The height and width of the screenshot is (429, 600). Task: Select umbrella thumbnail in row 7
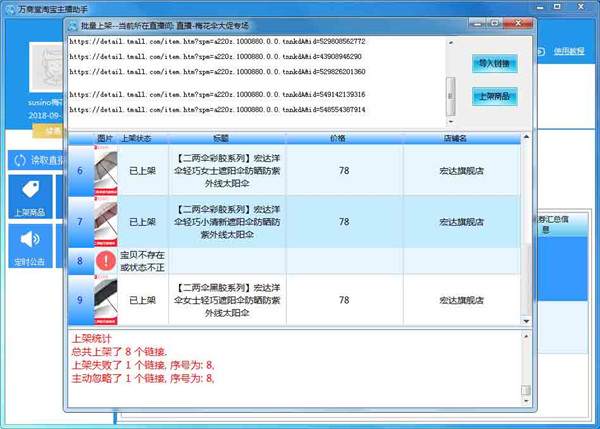click(x=106, y=222)
